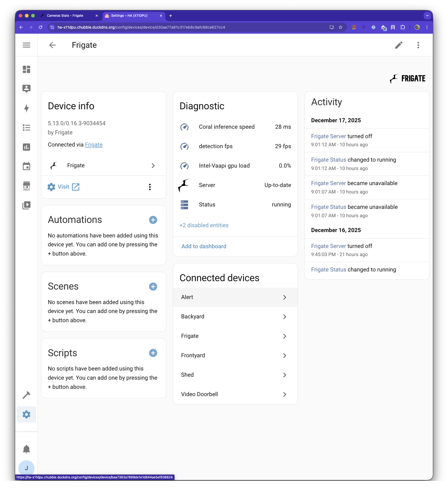Toggle the sidebar hamburger menu
The image size is (448, 500).
pyautogui.click(x=26, y=45)
